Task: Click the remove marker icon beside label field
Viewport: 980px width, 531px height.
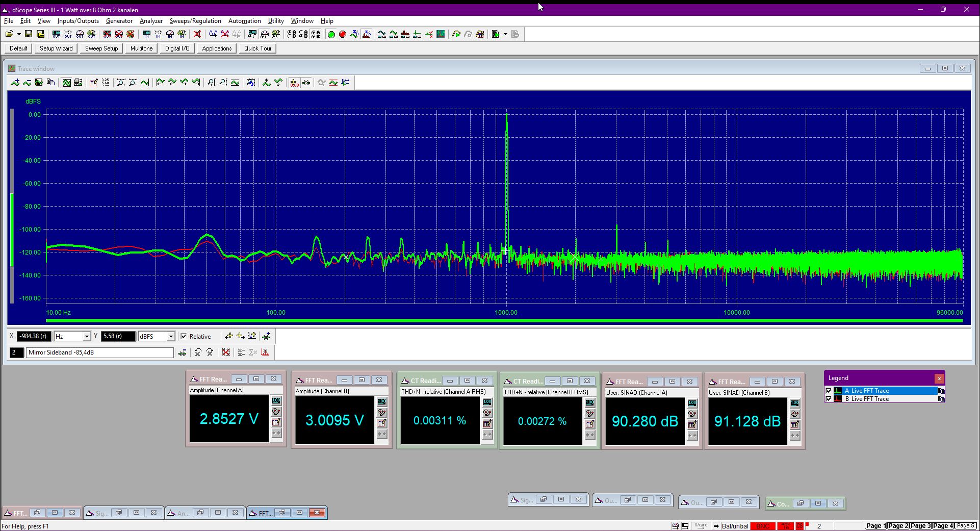Action: click(x=182, y=352)
